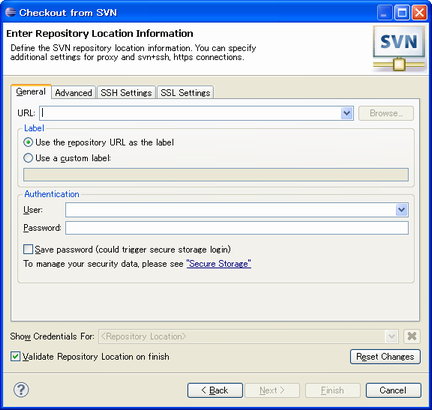The height and width of the screenshot is (410, 432).
Task: Click the Reset Changes button
Action: coord(385,357)
